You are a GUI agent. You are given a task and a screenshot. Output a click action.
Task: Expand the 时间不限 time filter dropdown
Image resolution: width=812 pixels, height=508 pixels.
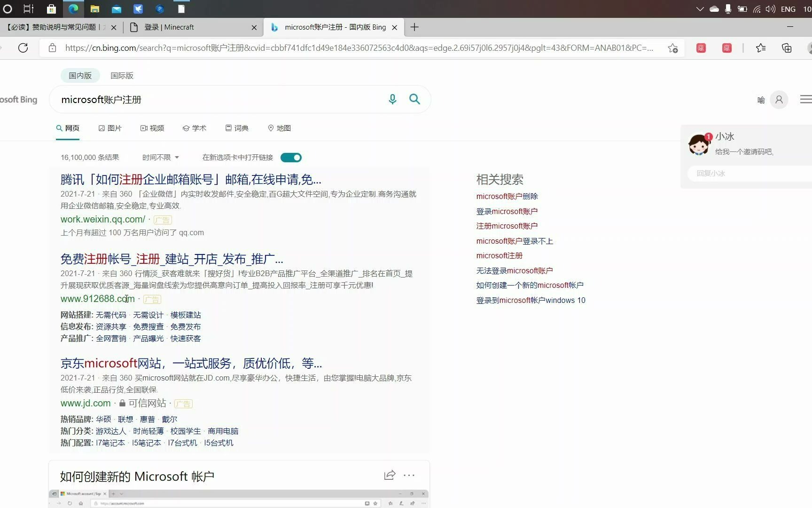[161, 158]
